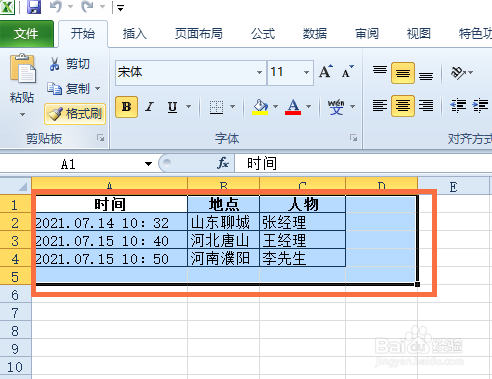Click the increase font size icon
Viewport: 492px width, 379px height.
coord(326,72)
